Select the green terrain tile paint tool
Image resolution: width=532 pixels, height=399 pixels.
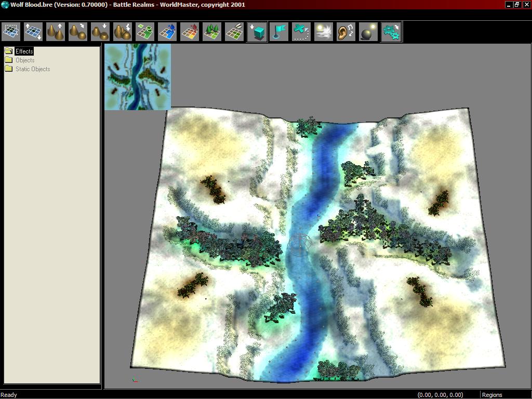pyautogui.click(x=145, y=32)
